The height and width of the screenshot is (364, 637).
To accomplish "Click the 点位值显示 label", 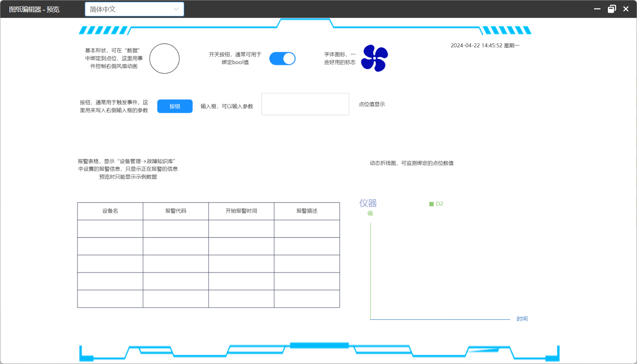I will point(372,104).
